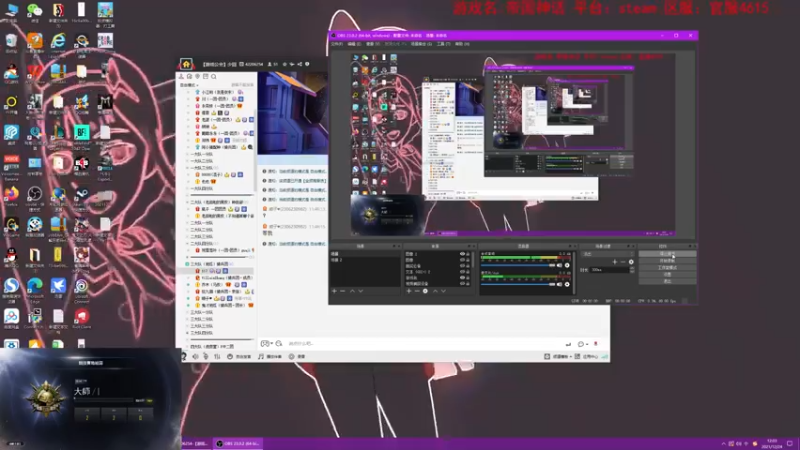Toggle eye visibility of fifth source row
Image resolution: width=800 pixels, height=450 pixels.
(462, 278)
